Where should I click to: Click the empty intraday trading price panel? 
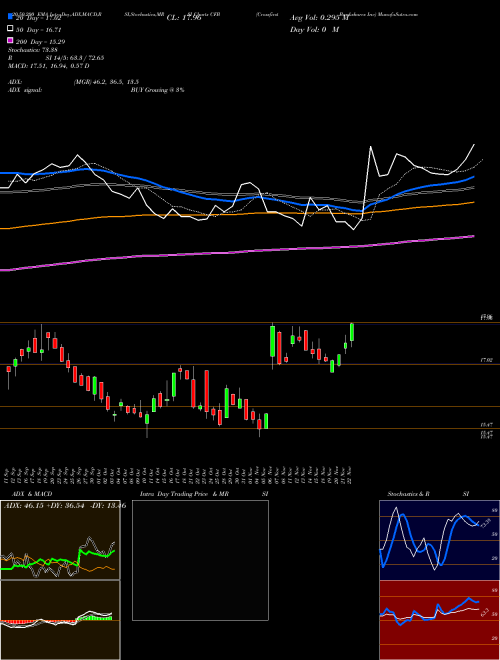tap(200, 560)
